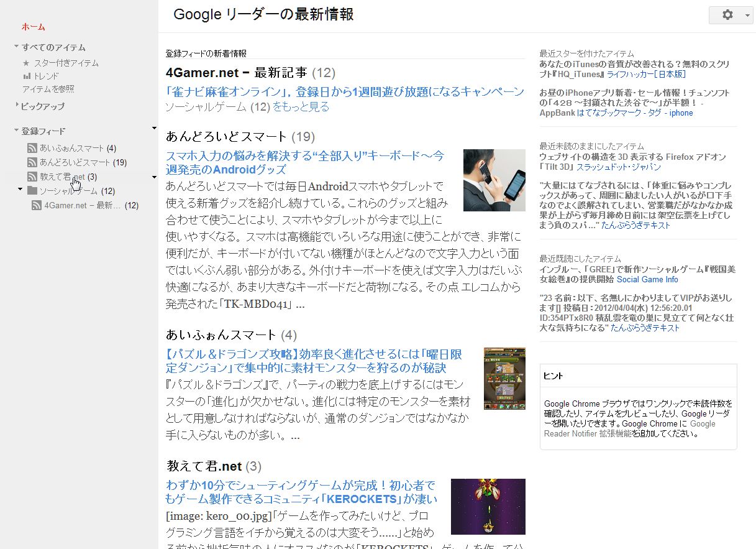Open ライフハッカー[日本版] source link
This screenshot has width=756, height=549.
point(646,74)
